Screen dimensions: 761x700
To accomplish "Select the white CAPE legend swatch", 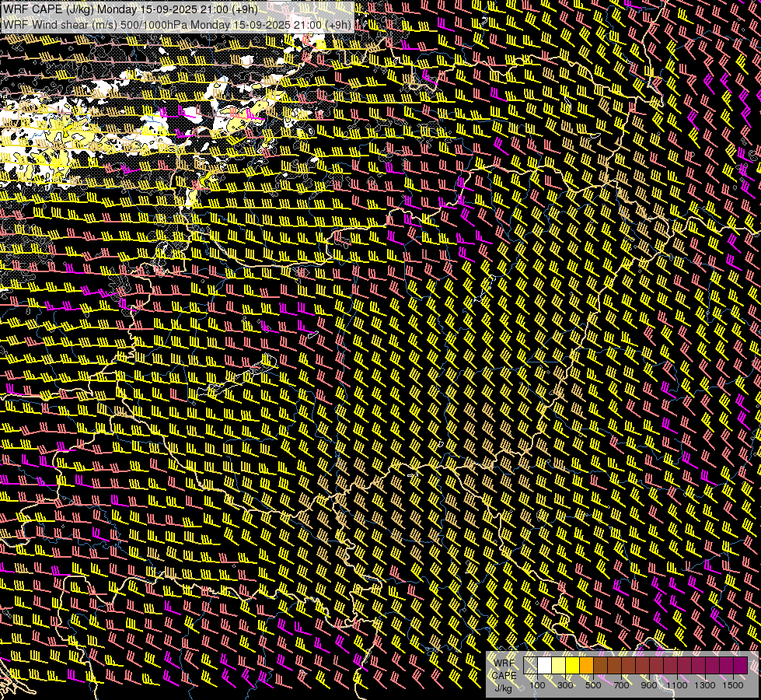I will [x=545, y=665].
